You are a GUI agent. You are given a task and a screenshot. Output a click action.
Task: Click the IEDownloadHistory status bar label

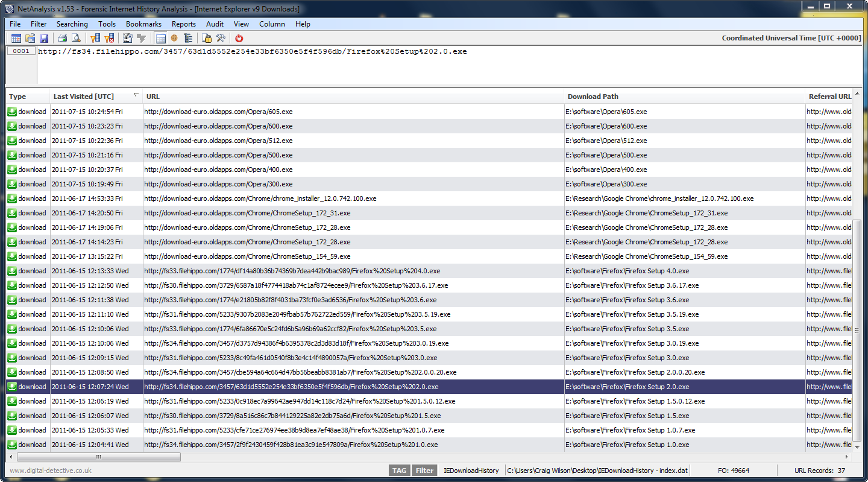(x=471, y=471)
